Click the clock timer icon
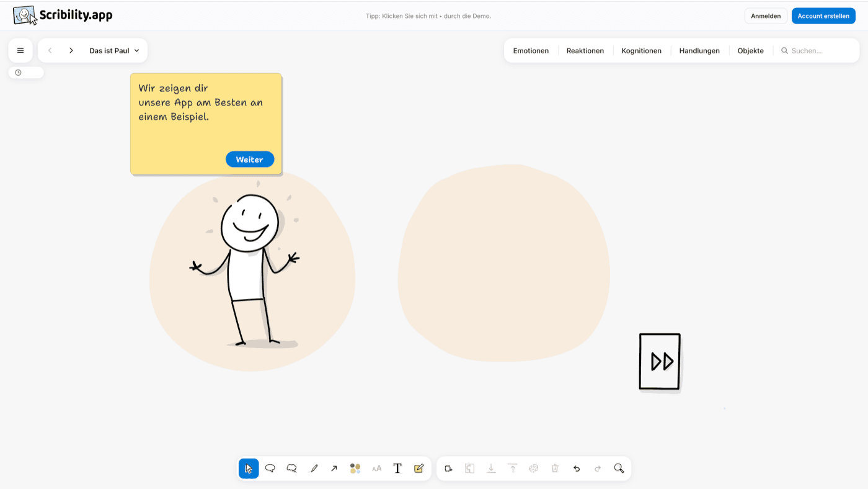This screenshot has height=489, width=868. (x=19, y=73)
